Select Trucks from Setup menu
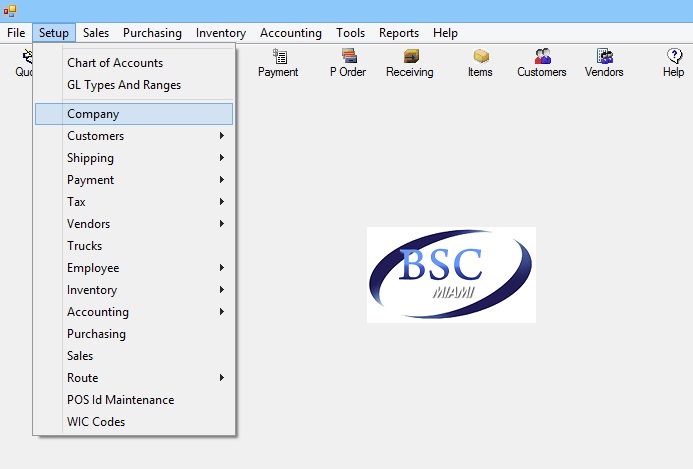The height and width of the screenshot is (469, 693). (134, 246)
